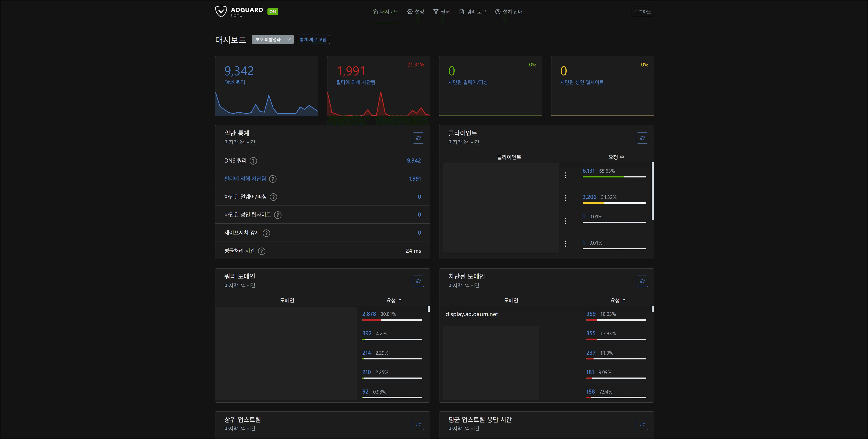The width and height of the screenshot is (868, 439).
Task: Click the 18.03% blocked domain progress bar
Action: (616, 320)
